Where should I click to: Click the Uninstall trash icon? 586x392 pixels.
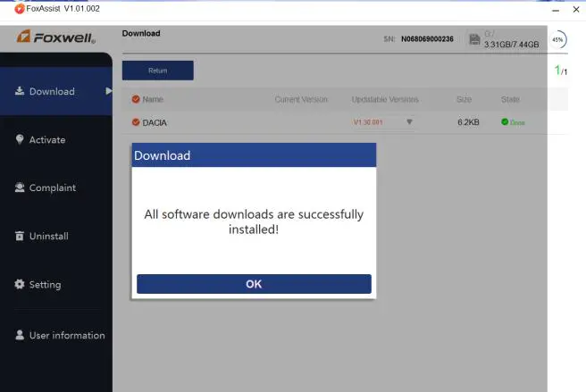tap(20, 236)
